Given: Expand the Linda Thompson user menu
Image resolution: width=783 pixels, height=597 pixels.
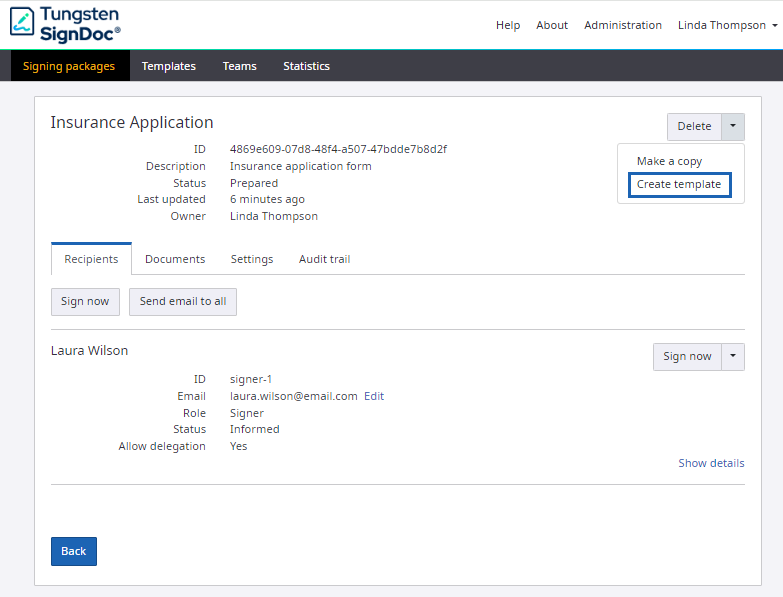Looking at the screenshot, I should 727,25.
